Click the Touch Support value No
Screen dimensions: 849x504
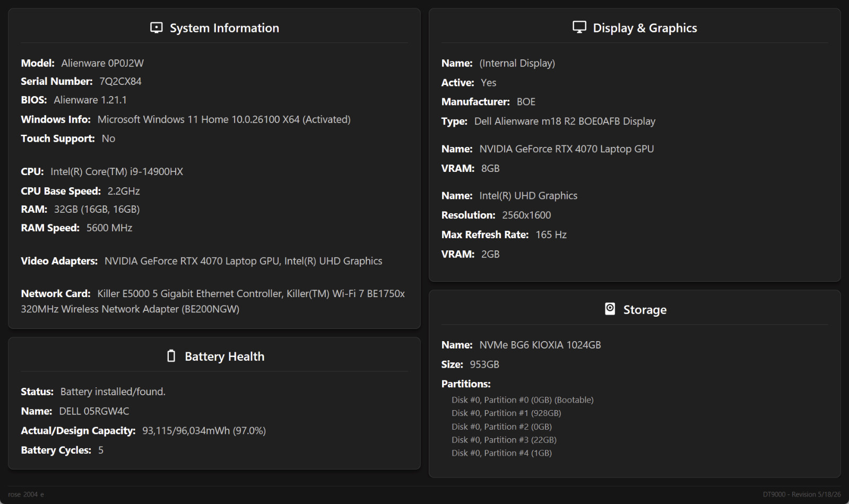tap(108, 138)
